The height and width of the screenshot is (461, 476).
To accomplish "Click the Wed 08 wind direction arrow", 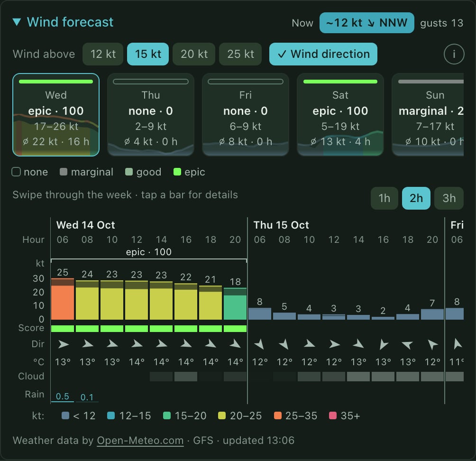I will pos(87,344).
